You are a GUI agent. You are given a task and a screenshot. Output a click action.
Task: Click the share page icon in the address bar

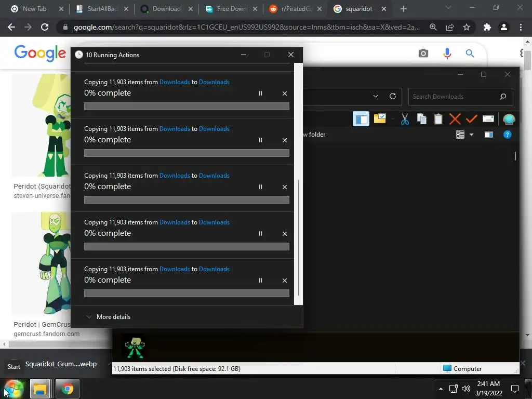coord(450,27)
